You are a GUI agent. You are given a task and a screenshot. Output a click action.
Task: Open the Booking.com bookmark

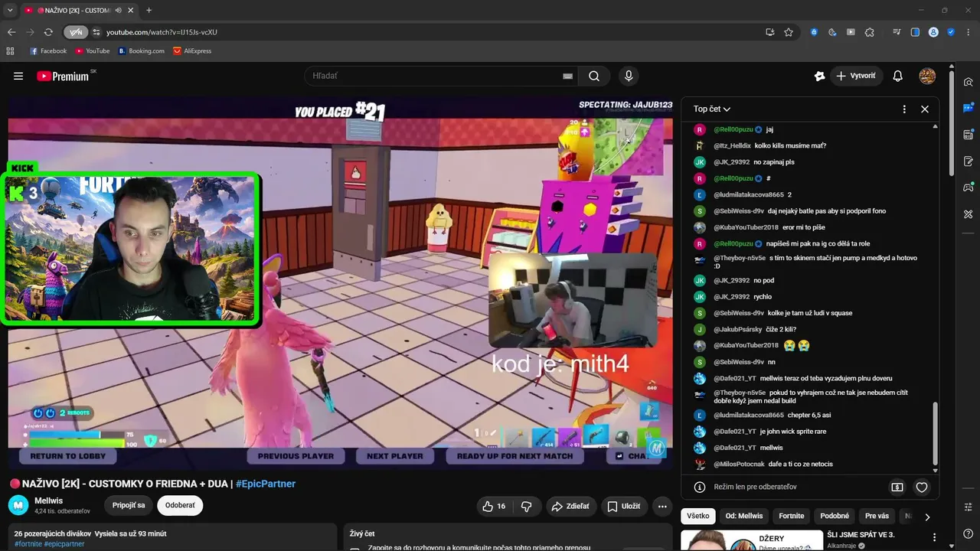[x=141, y=51]
